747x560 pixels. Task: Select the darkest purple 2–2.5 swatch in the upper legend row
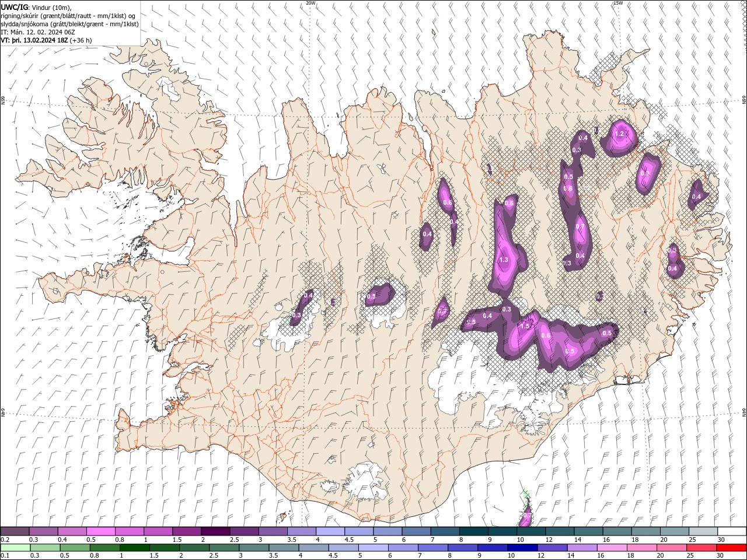[x=215, y=531]
